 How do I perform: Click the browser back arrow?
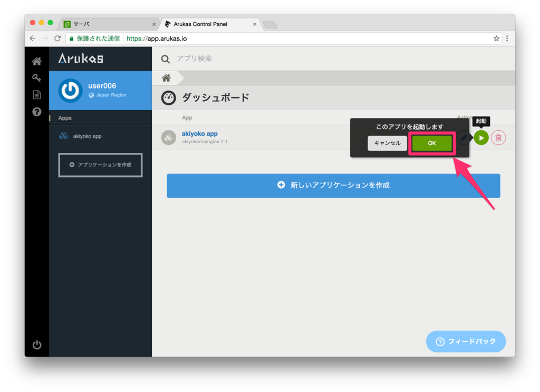tap(33, 38)
